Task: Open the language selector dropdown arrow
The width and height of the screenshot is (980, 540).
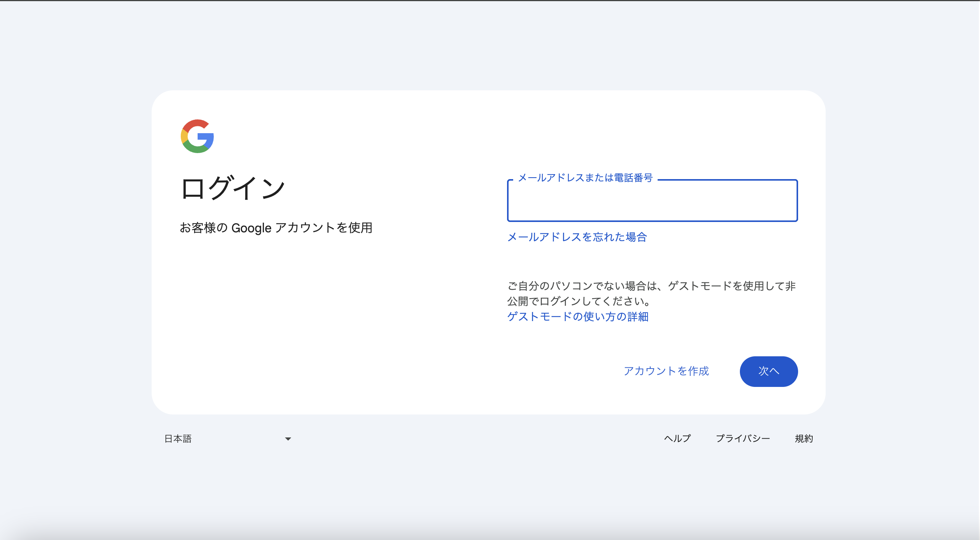Action: [x=287, y=439]
